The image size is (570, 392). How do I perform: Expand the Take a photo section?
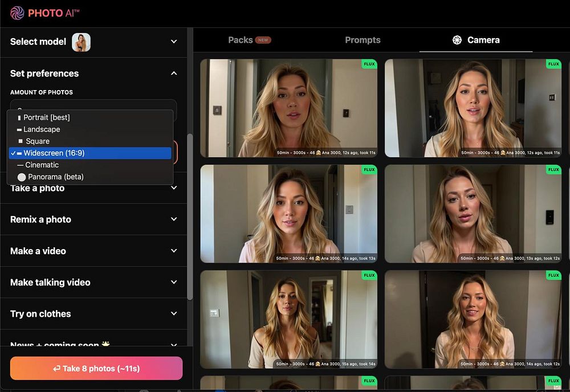[x=94, y=188]
